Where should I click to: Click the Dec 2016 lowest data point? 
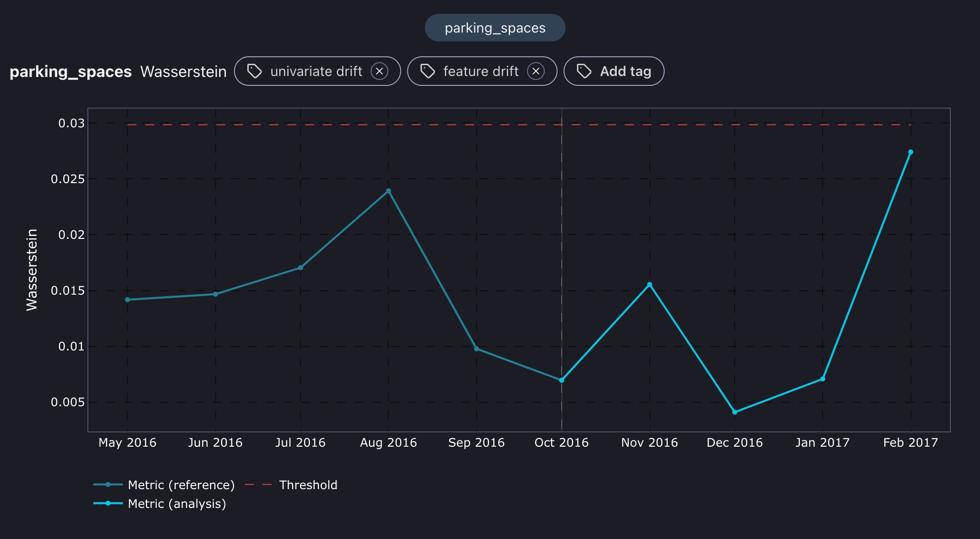point(735,412)
